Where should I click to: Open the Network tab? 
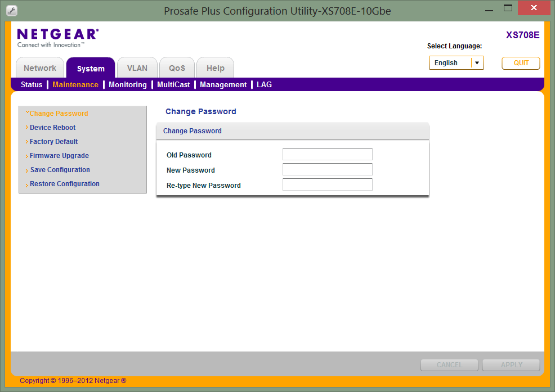click(40, 68)
